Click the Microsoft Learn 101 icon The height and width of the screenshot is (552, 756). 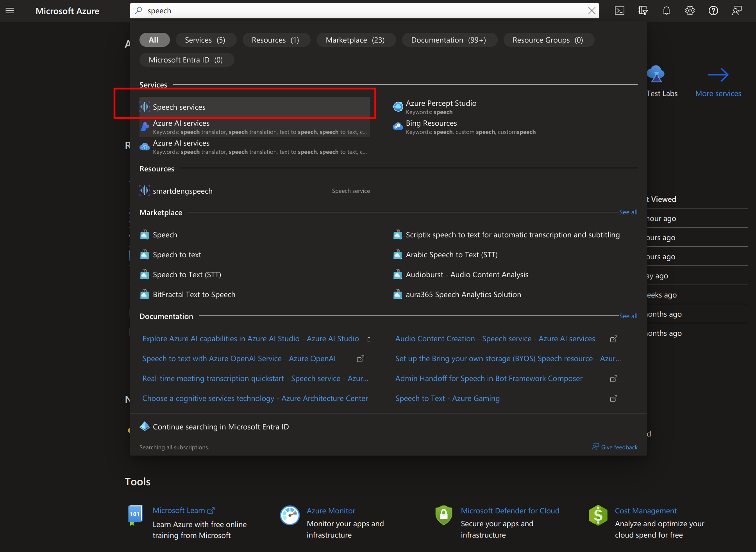[135, 515]
